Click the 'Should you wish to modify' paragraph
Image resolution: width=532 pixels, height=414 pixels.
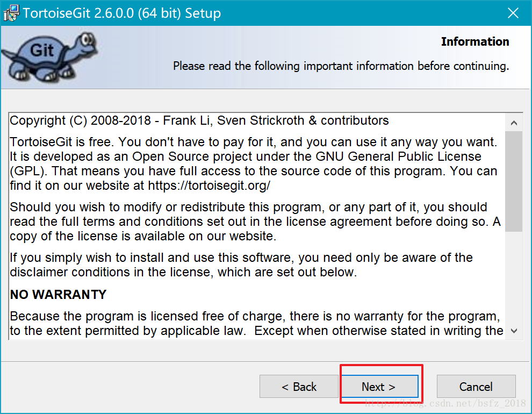[x=255, y=222]
